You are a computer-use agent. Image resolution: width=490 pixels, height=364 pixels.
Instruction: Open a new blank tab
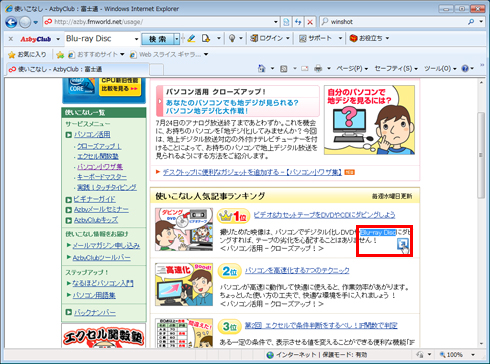pos(156,70)
